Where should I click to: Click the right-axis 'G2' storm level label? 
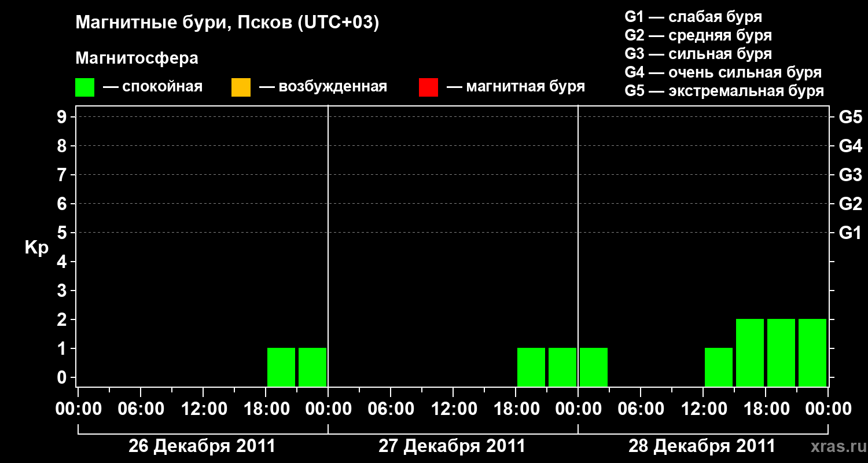[x=850, y=204]
